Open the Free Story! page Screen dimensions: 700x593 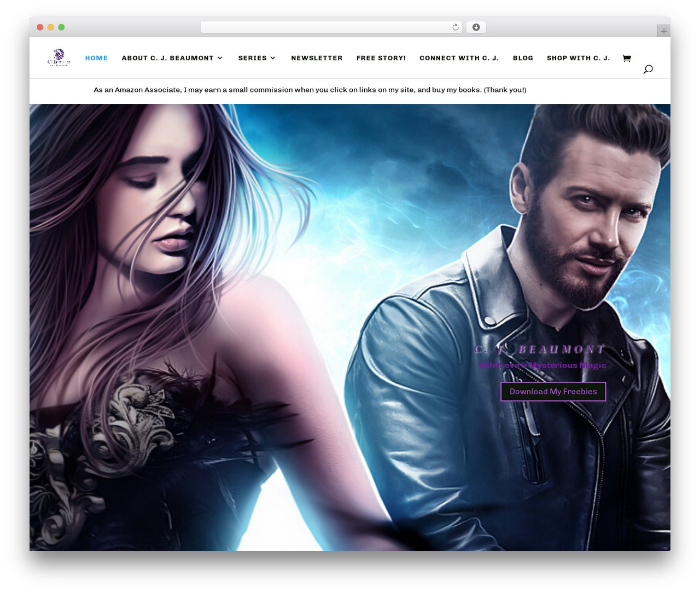pos(381,58)
